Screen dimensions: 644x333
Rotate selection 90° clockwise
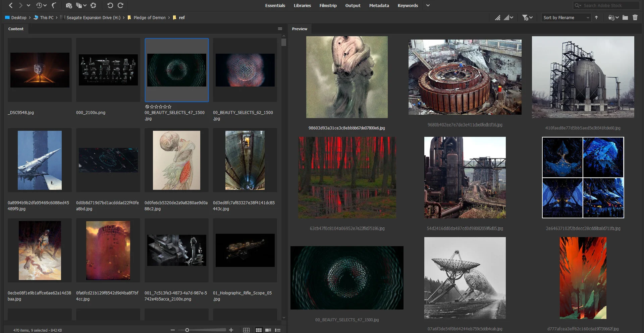tap(120, 5)
